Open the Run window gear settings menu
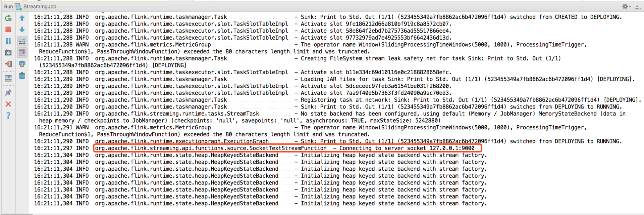The width and height of the screenshot is (644, 215). pyautogui.click(x=626, y=6)
